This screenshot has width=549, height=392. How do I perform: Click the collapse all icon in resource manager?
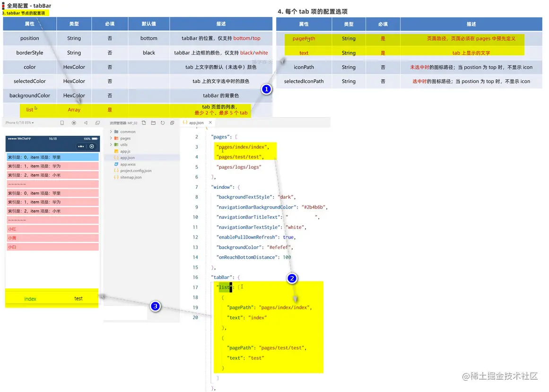pos(172,123)
